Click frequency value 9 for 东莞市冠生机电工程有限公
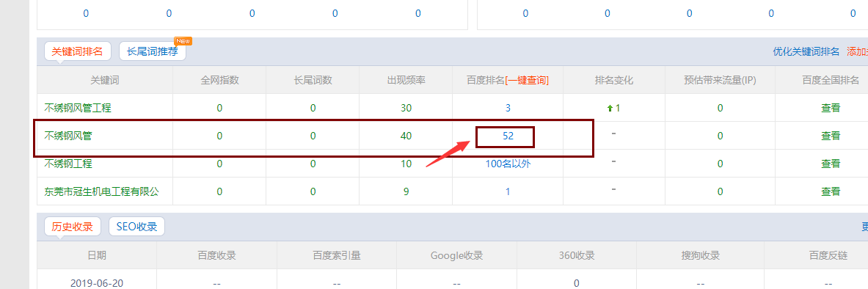This screenshot has width=868, height=289. click(406, 191)
